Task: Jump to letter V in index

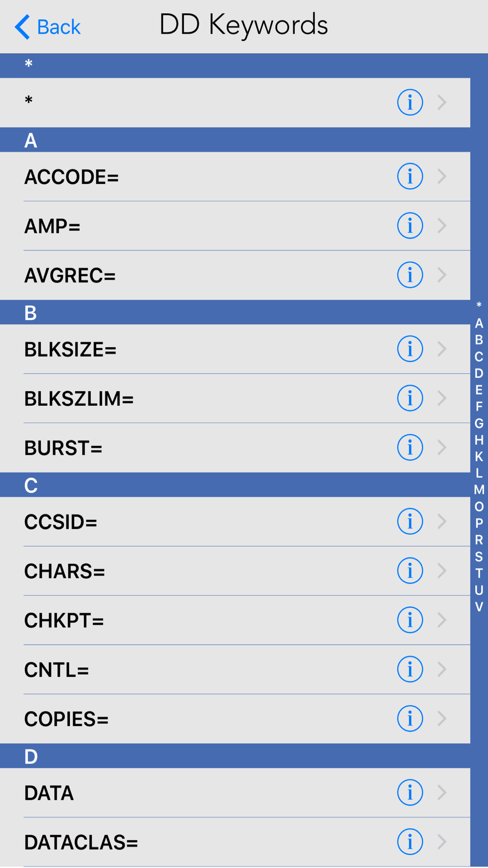Action: click(x=479, y=607)
